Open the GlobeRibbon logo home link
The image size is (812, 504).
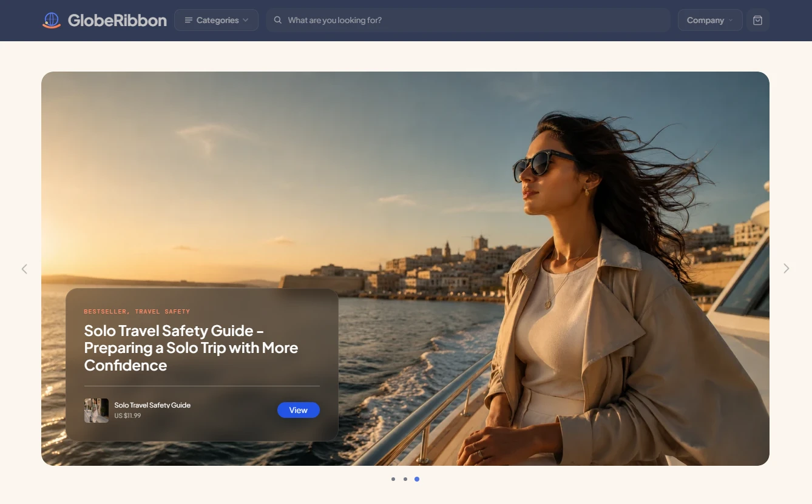point(104,20)
